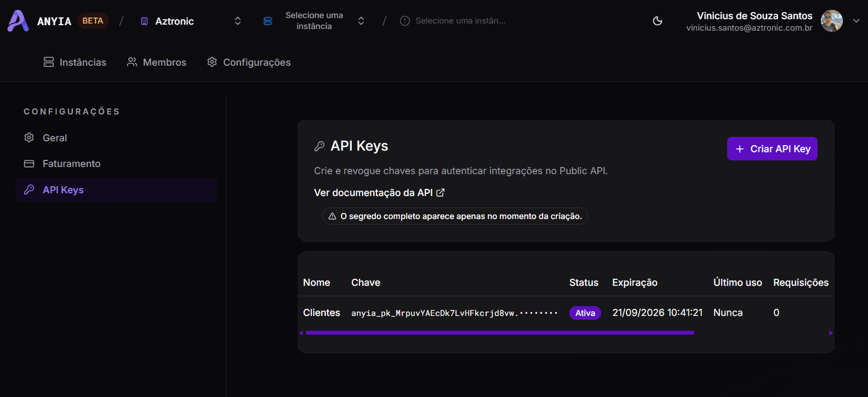868x397 pixels.
Task: Open Vinicius de Souza Santos profile avatar
Action: coord(831,21)
